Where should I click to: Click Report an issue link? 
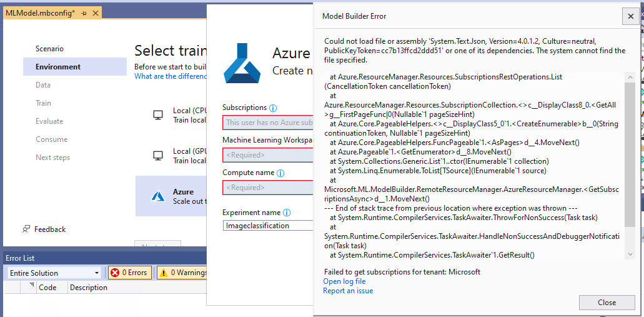[348, 291]
